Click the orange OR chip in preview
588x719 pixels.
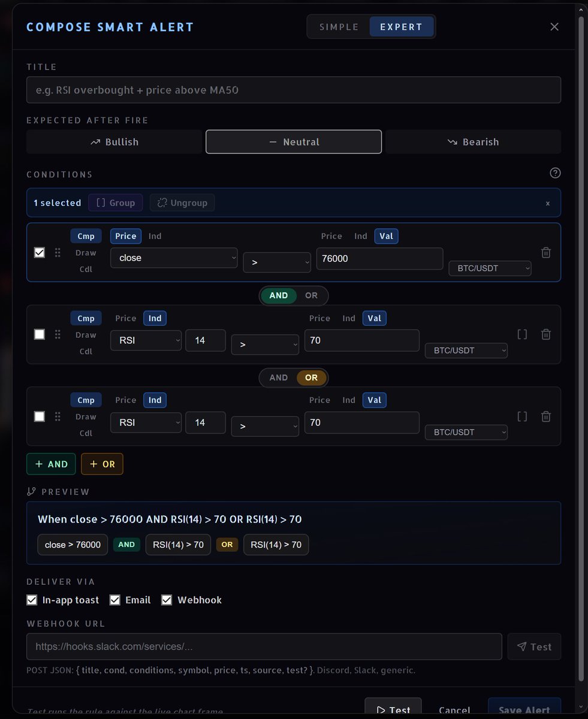pos(227,545)
